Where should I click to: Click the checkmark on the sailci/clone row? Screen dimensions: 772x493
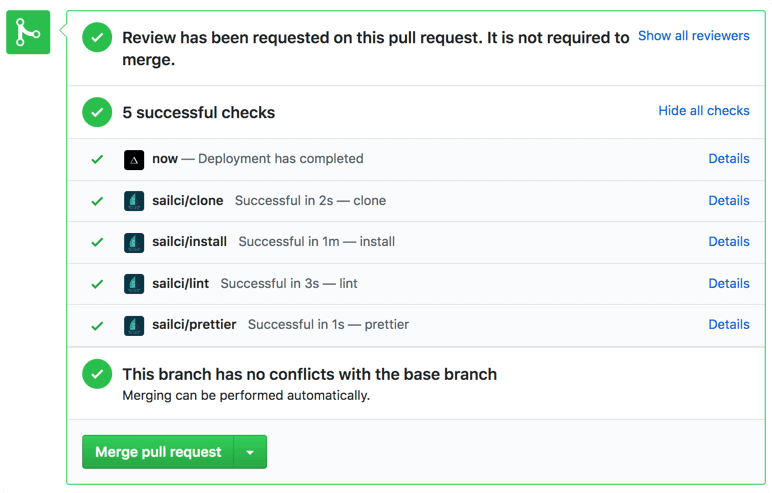97,201
